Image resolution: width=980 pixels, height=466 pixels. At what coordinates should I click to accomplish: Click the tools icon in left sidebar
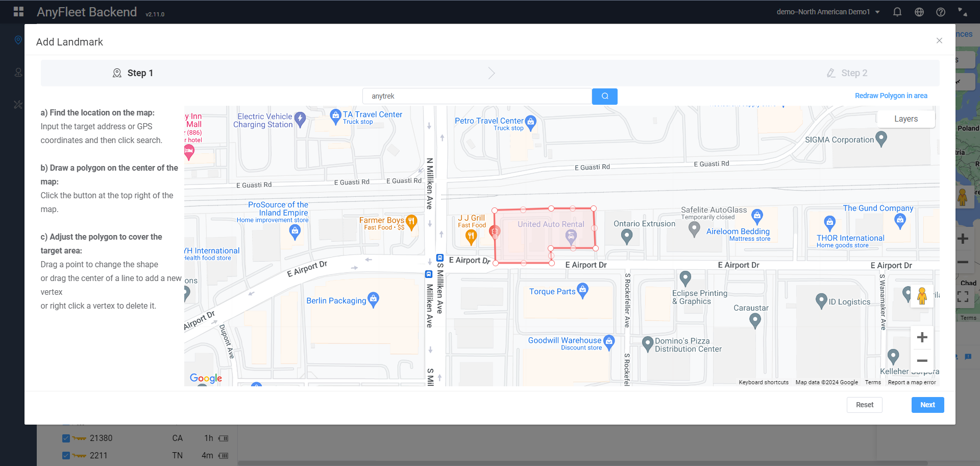point(18,105)
